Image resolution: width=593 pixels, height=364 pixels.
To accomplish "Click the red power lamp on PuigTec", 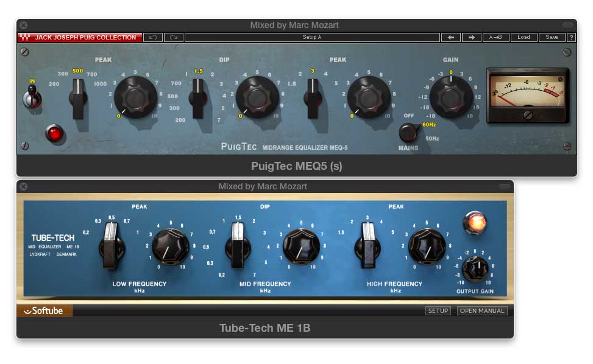I will [x=54, y=133].
